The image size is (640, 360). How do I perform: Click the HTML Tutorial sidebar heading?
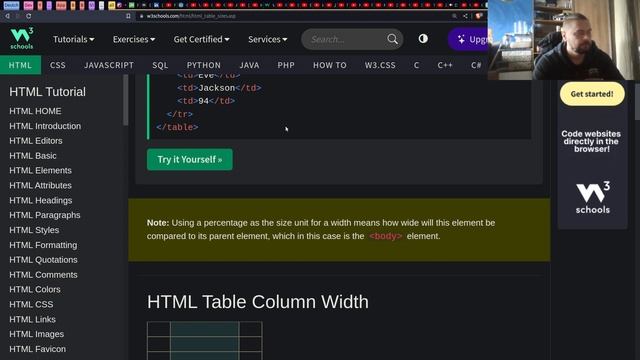pos(47,92)
